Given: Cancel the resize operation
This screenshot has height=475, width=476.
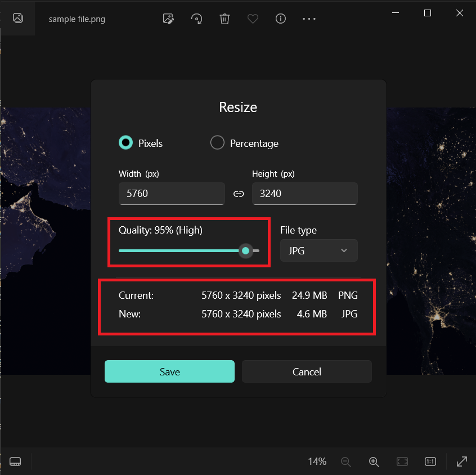Looking at the screenshot, I should pyautogui.click(x=307, y=371).
